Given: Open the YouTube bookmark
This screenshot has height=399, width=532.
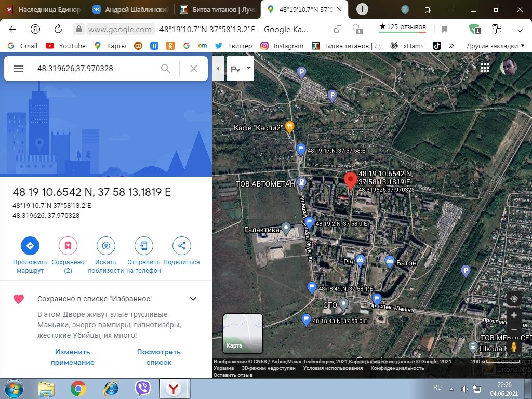Looking at the screenshot, I should [66, 46].
